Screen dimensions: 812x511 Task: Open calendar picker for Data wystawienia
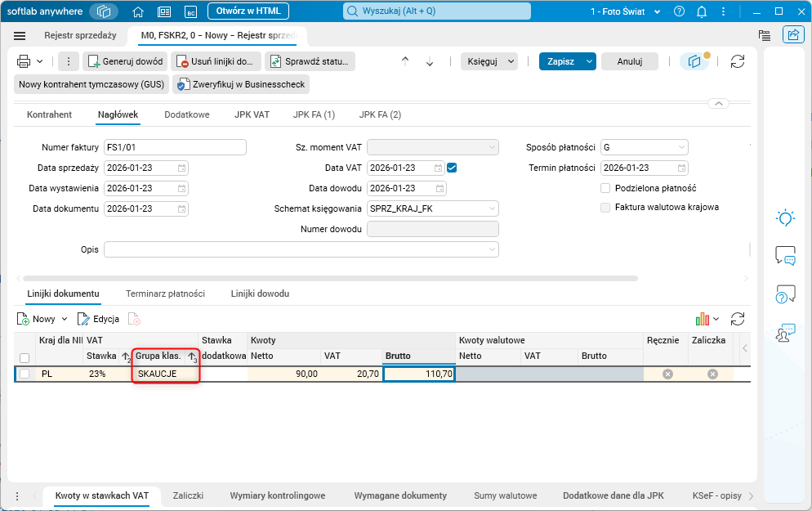point(182,188)
